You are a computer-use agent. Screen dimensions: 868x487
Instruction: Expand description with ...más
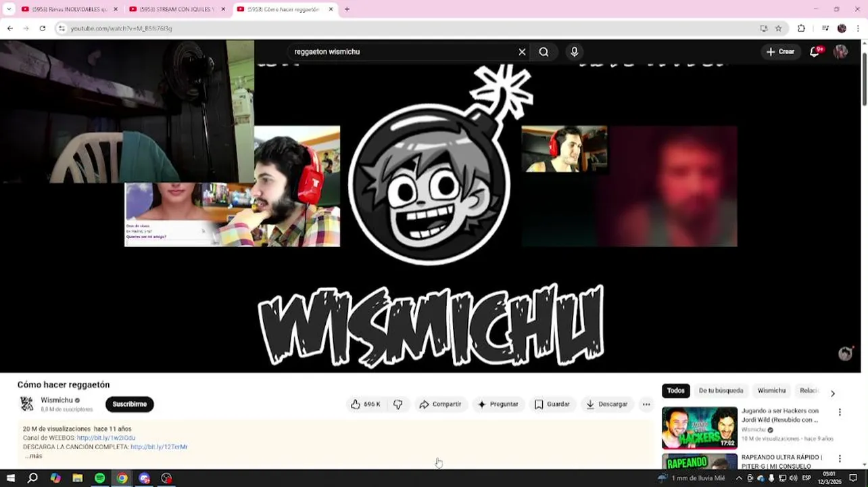(x=33, y=456)
